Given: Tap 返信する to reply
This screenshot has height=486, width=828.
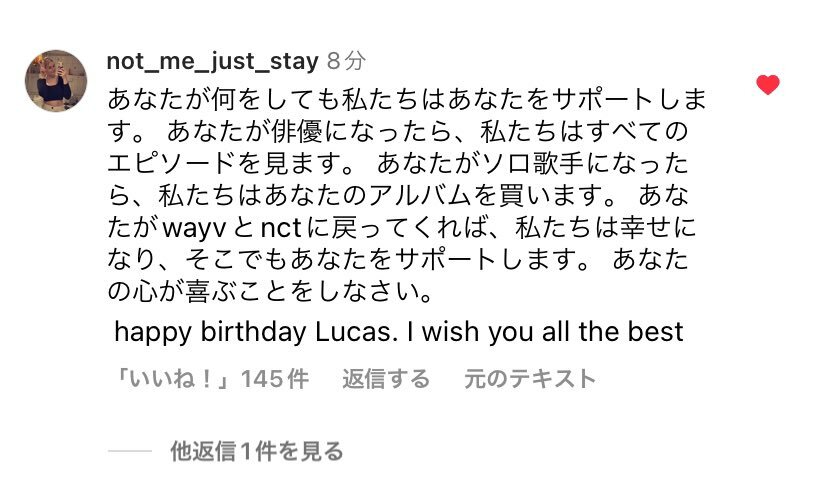Looking at the screenshot, I should pos(386,379).
